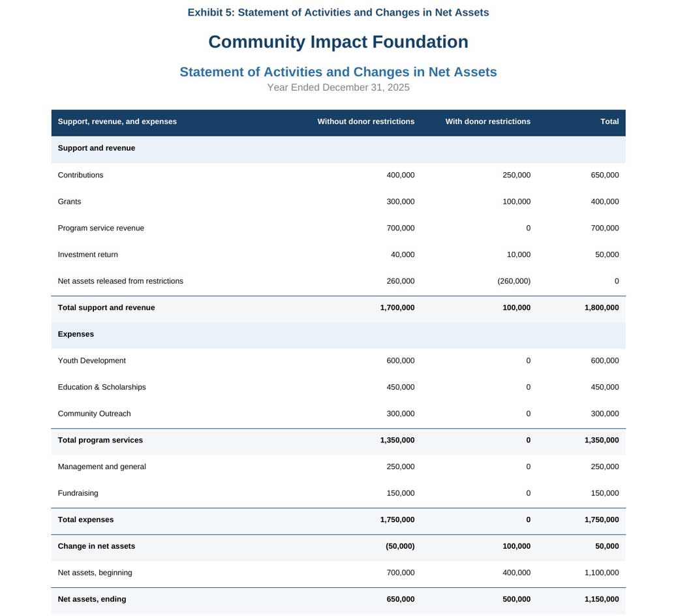The width and height of the screenshot is (676, 616).
Task: Click the 'Contributions' row label
Action: point(81,175)
